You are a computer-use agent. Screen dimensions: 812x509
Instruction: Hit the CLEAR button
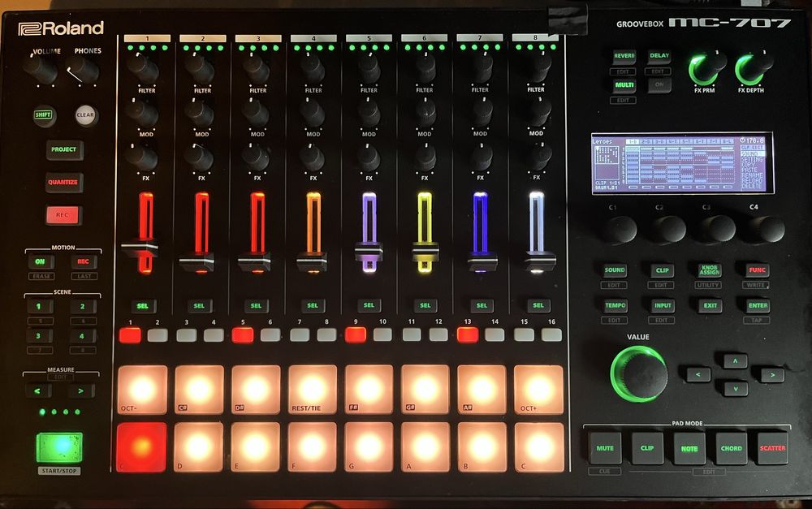pyautogui.click(x=85, y=115)
